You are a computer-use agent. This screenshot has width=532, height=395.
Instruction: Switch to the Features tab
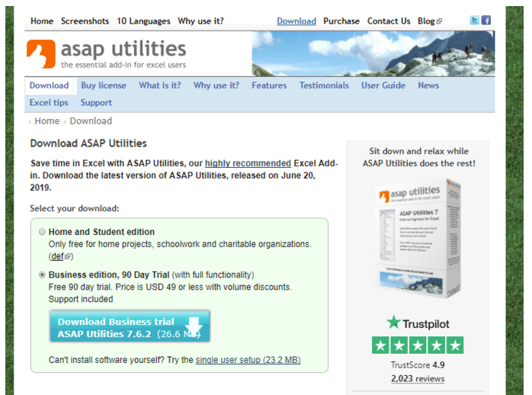pos(269,85)
